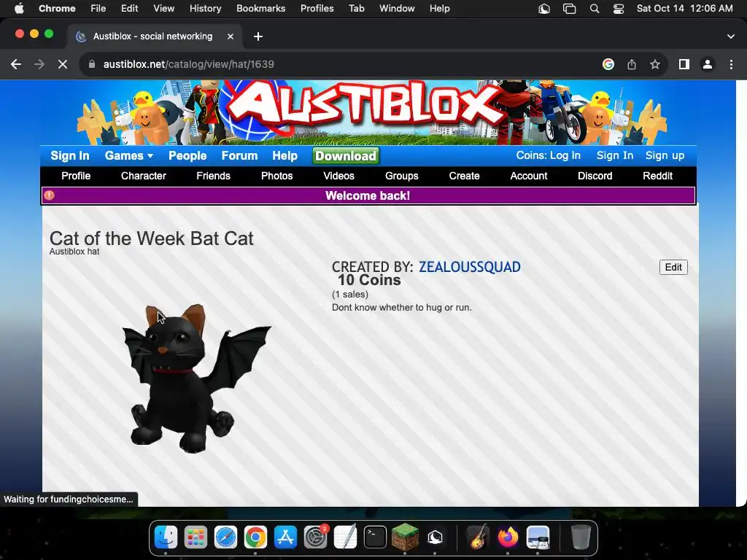Toggle the Chrome side panel icon
This screenshot has height=560, width=747.
(684, 64)
